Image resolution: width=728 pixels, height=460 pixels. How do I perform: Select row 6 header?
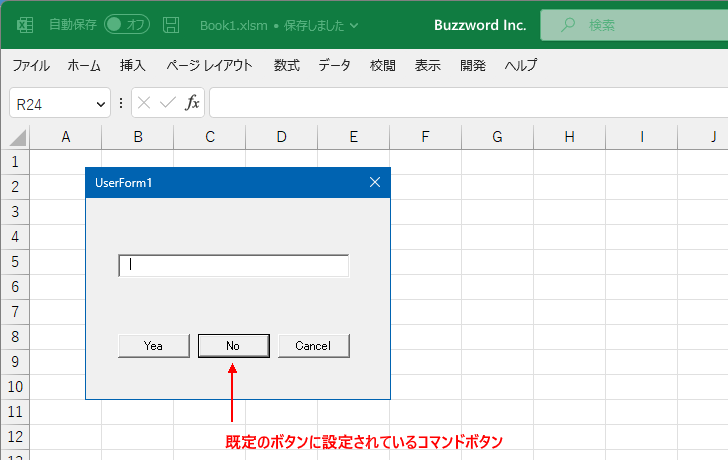pyautogui.click(x=15, y=287)
